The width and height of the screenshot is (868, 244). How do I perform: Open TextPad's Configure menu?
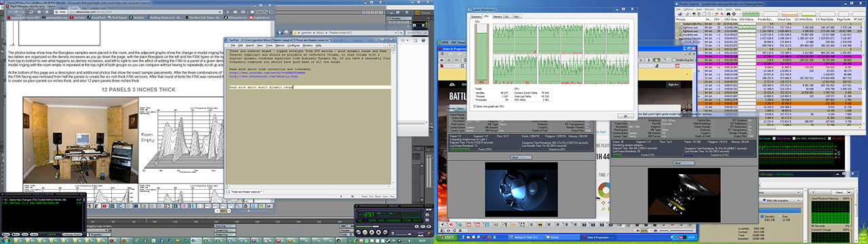[x=294, y=45]
